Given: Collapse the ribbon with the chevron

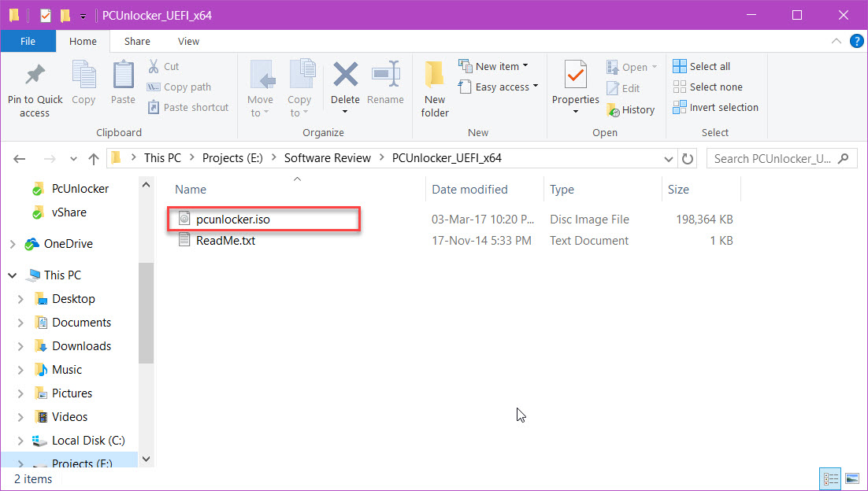Looking at the screenshot, I should tap(835, 41).
